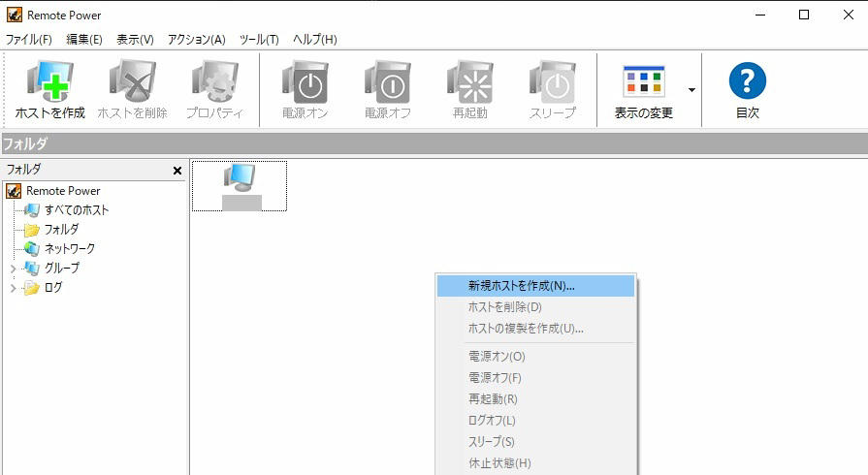
Task: Click the ホストを作成 toolbar icon
Action: pyautogui.click(x=50, y=90)
